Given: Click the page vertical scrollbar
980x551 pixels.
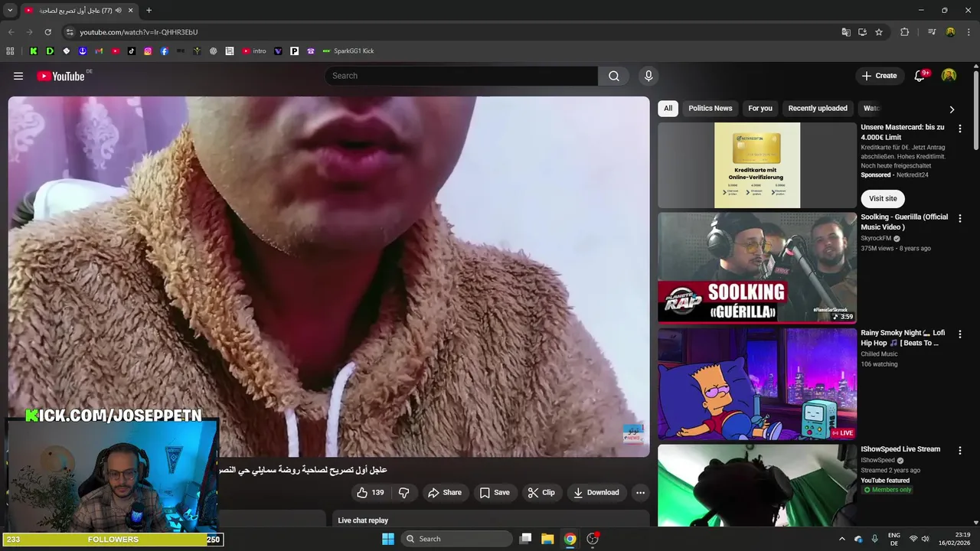Looking at the screenshot, I should [976, 112].
